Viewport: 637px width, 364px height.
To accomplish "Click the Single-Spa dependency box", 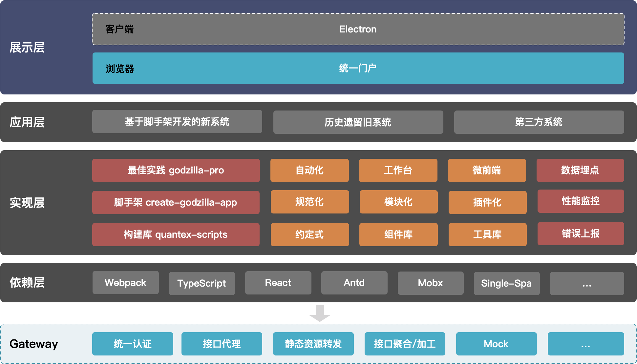I will 507,283.
